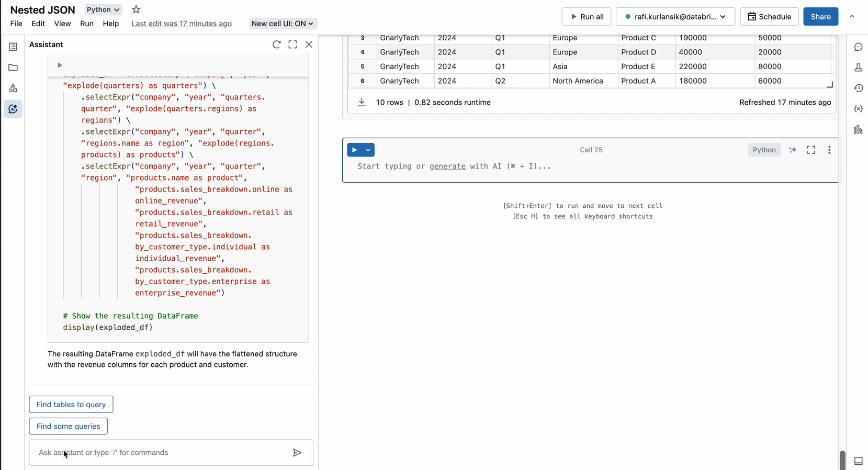
Task: Toggle the Assistant sidebar icon
Action: tap(13, 109)
